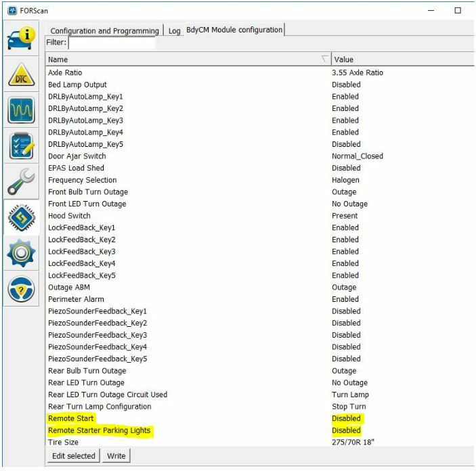Select the LockFeedBack_Key4 row
Image resolution: width=476 pixels, height=471 pixels.
click(x=260, y=263)
